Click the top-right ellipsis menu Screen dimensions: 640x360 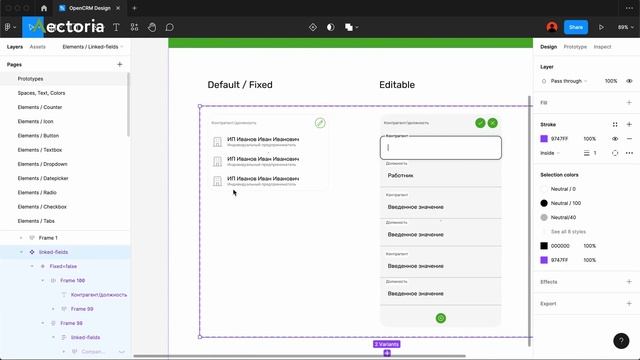coord(629,8)
